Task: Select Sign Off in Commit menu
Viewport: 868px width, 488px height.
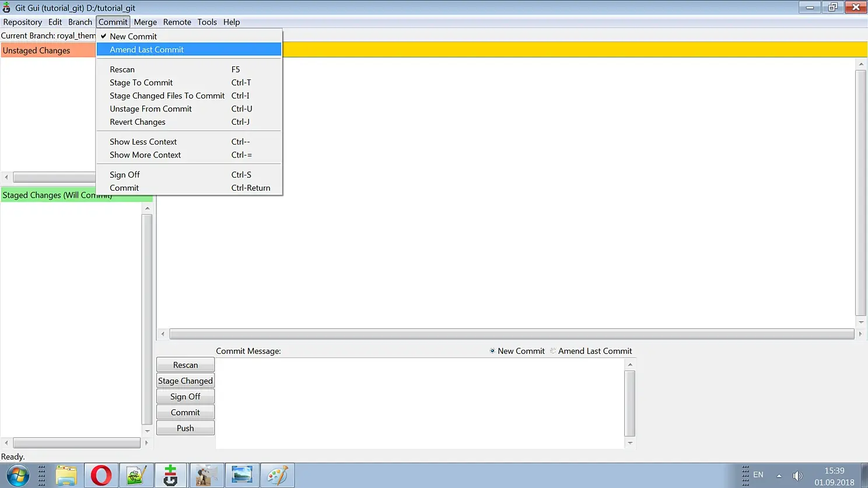Action: click(189, 175)
